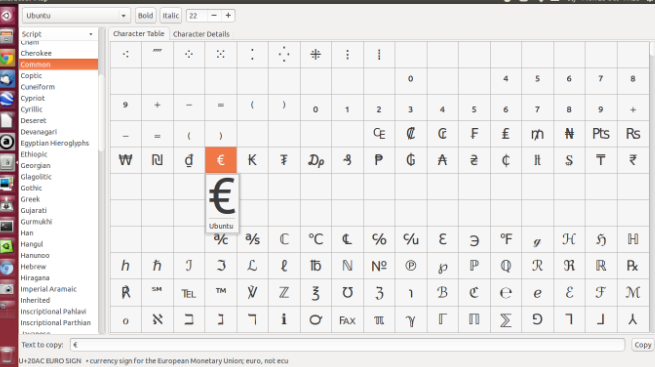Open the Script view dropdown
Viewport: 655px width, 367px height.
click(x=58, y=34)
